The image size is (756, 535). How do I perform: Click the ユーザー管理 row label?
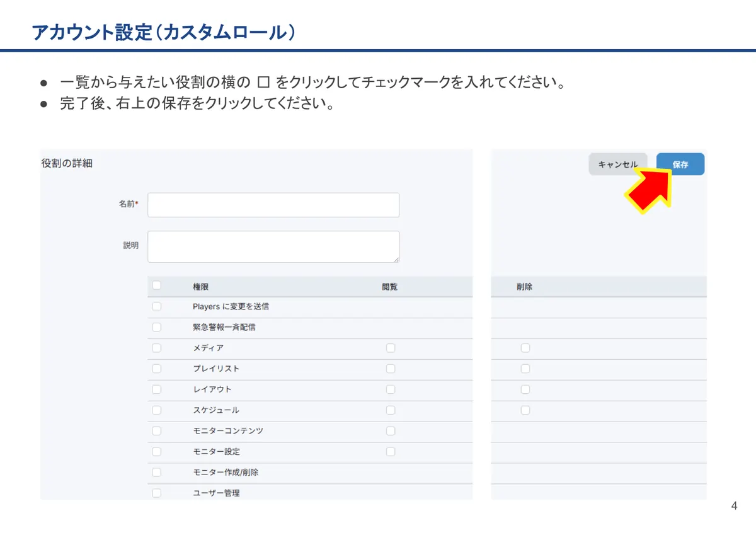coord(216,493)
